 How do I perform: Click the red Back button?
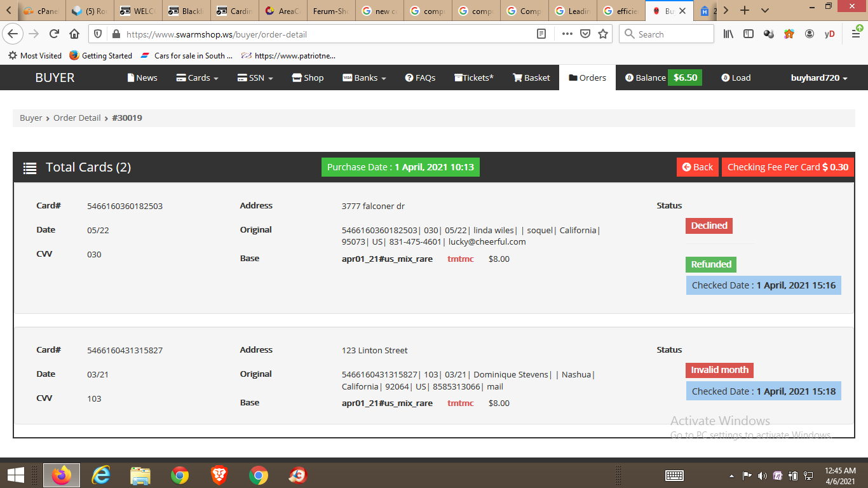pos(697,167)
